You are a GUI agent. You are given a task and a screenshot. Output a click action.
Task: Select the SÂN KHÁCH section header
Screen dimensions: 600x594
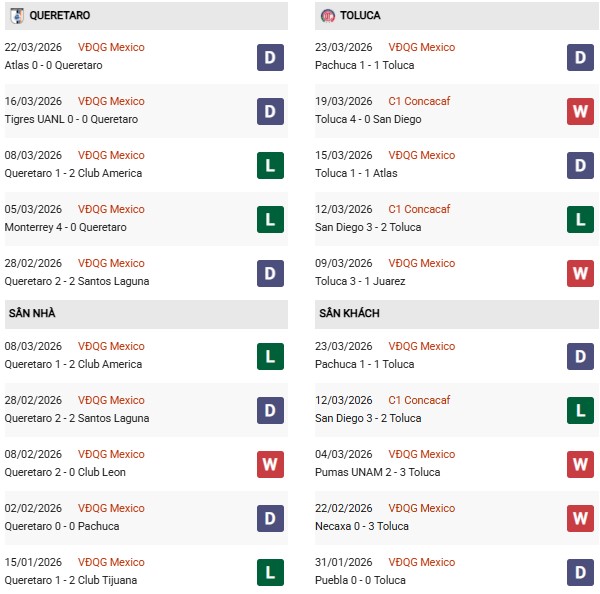[349, 313]
